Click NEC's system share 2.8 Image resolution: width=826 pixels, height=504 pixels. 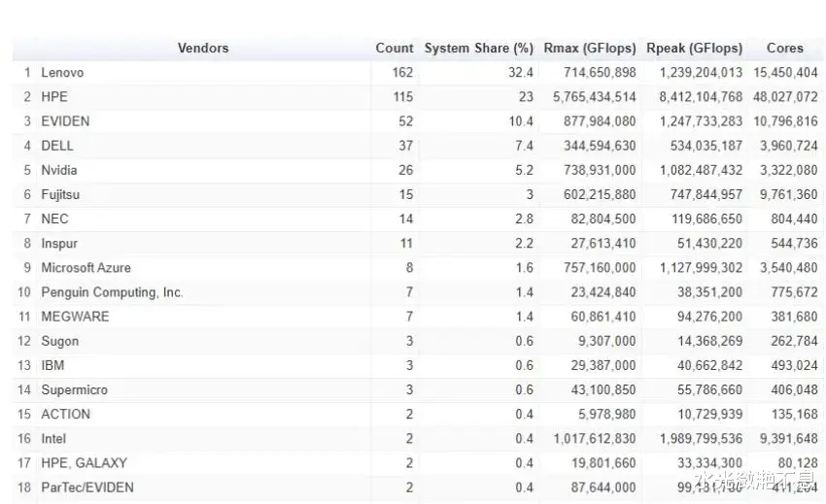point(524,219)
